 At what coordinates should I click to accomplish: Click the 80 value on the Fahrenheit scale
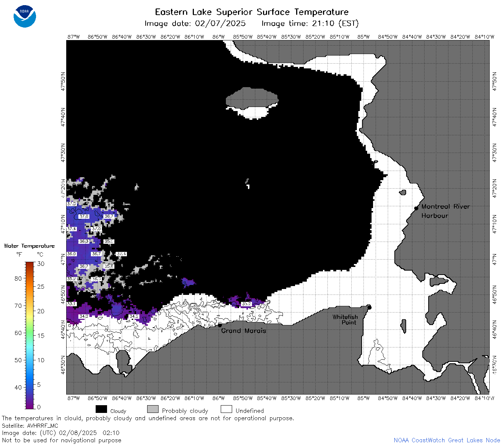point(18,278)
